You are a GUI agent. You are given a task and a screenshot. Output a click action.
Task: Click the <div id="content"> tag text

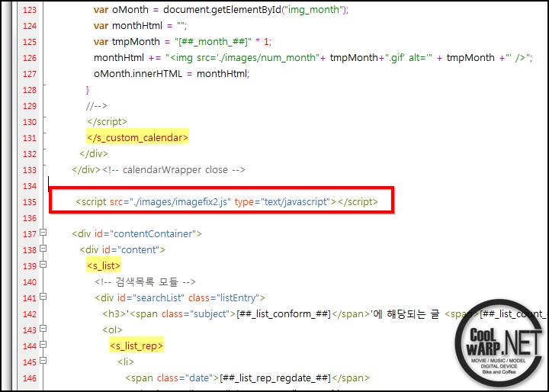[x=123, y=250]
